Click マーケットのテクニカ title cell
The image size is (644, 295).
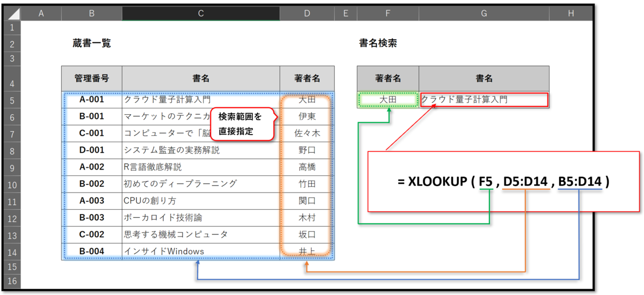tap(201, 116)
